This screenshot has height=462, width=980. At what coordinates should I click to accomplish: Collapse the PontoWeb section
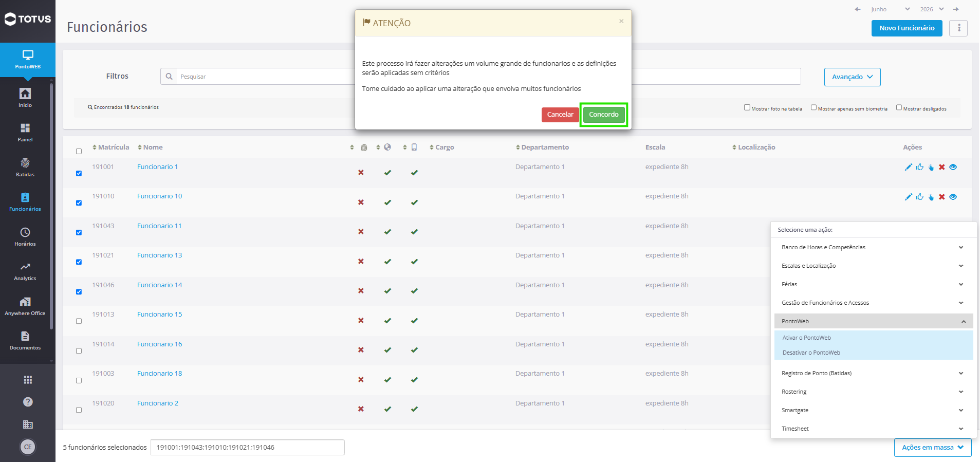pyautogui.click(x=874, y=321)
